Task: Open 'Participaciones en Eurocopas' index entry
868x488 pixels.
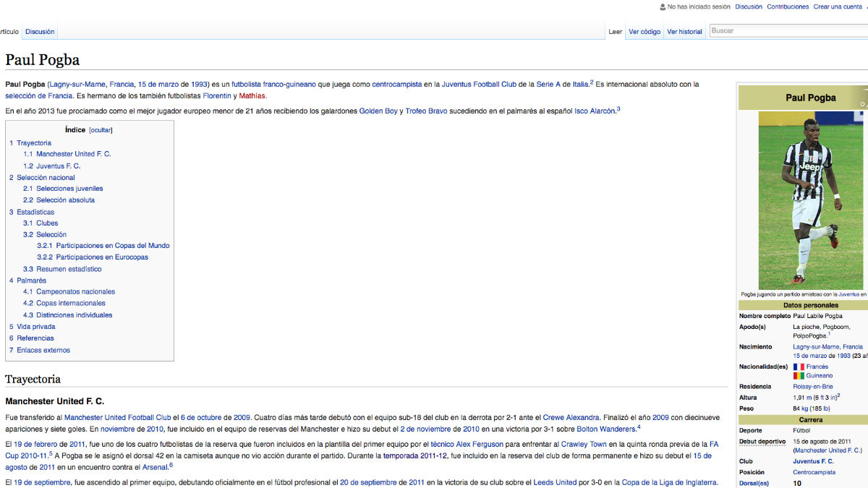Action: 93,257
